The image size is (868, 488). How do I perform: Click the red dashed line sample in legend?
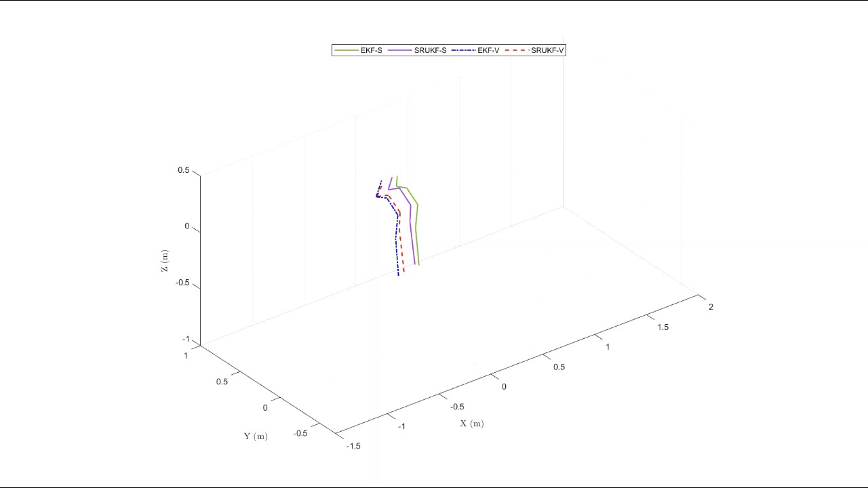pyautogui.click(x=517, y=50)
